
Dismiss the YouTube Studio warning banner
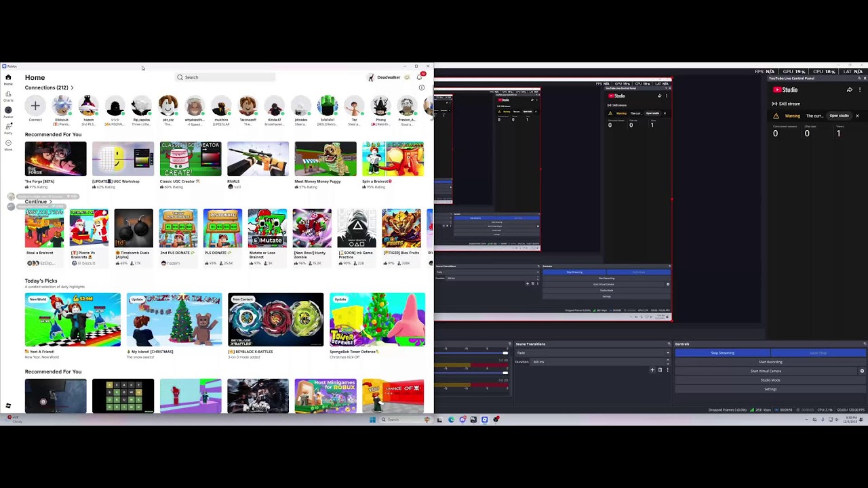857,116
